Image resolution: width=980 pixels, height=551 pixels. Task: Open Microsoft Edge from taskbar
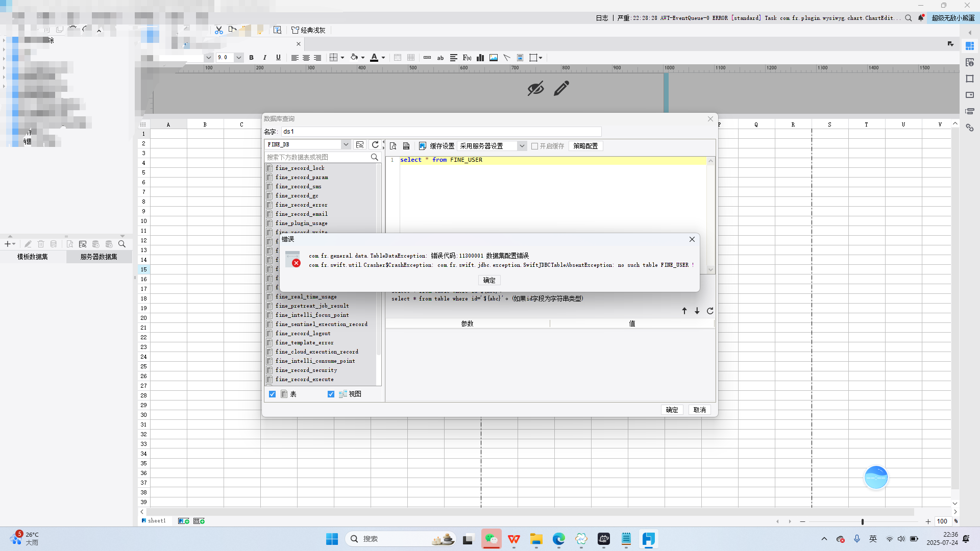[558, 539]
